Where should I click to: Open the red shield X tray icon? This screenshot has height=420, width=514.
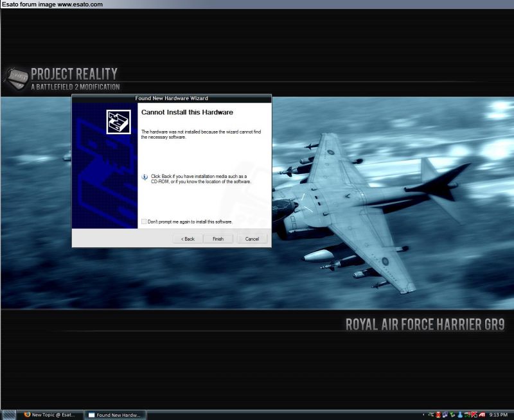point(438,415)
